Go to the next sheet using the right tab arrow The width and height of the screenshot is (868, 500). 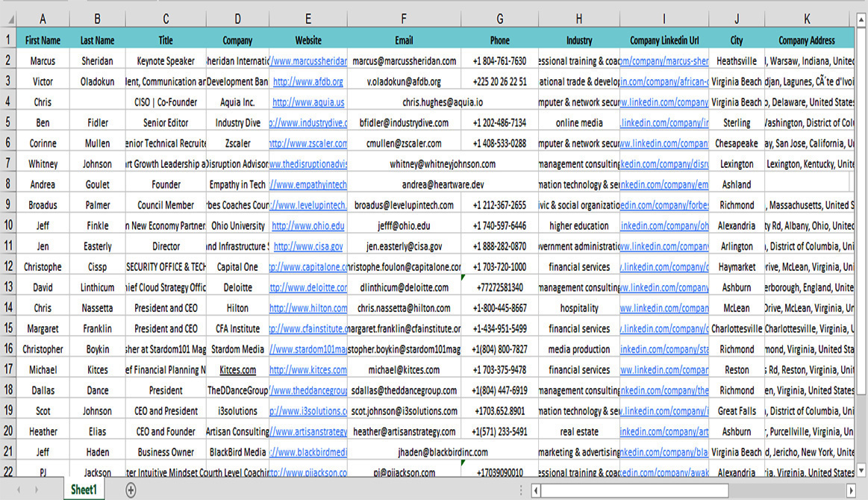click(x=37, y=490)
